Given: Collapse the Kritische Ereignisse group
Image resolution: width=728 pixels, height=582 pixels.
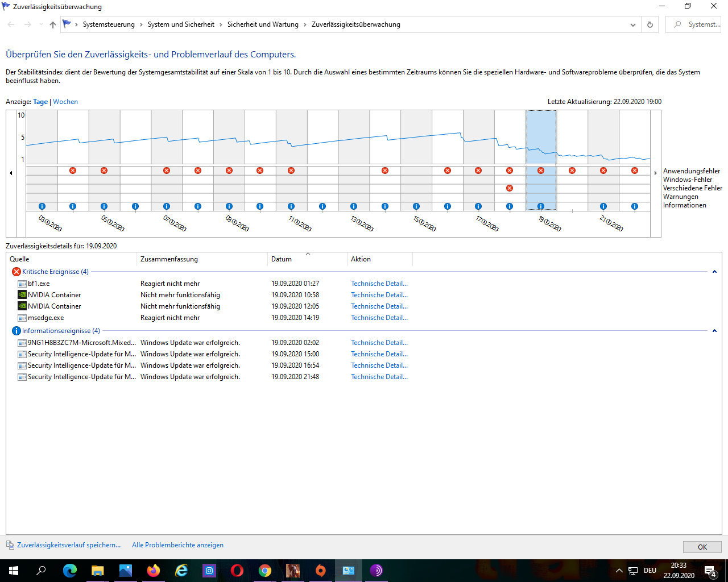Looking at the screenshot, I should click(714, 272).
